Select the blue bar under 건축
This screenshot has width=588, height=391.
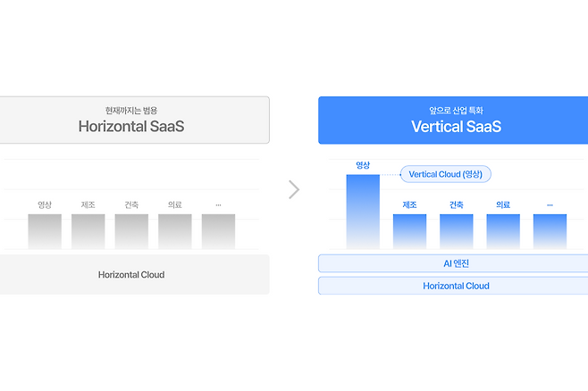[x=457, y=231]
